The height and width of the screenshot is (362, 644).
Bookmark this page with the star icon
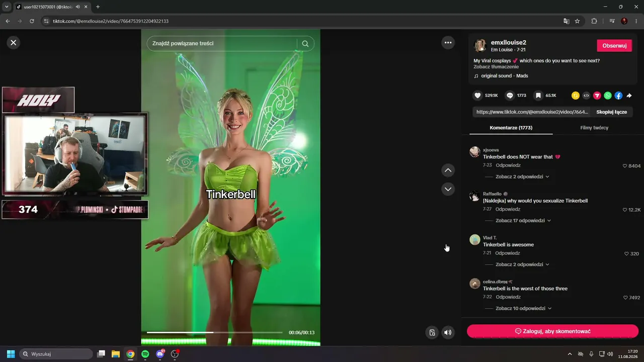578,21
